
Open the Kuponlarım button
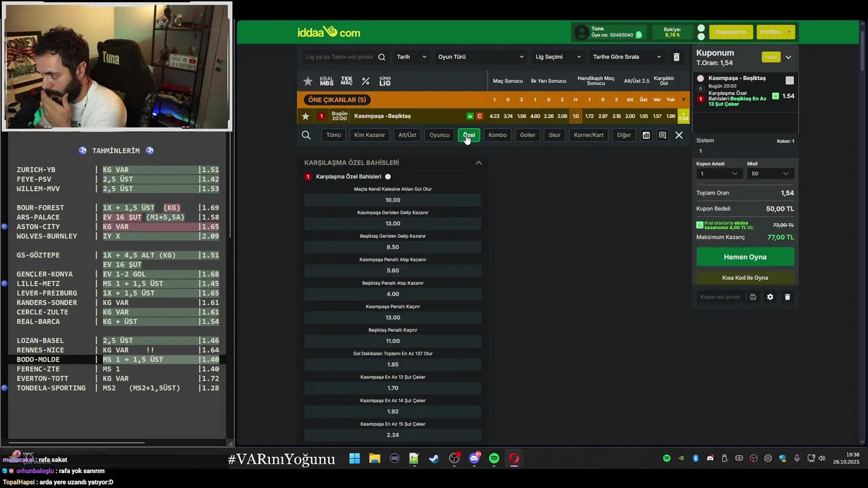pos(730,32)
